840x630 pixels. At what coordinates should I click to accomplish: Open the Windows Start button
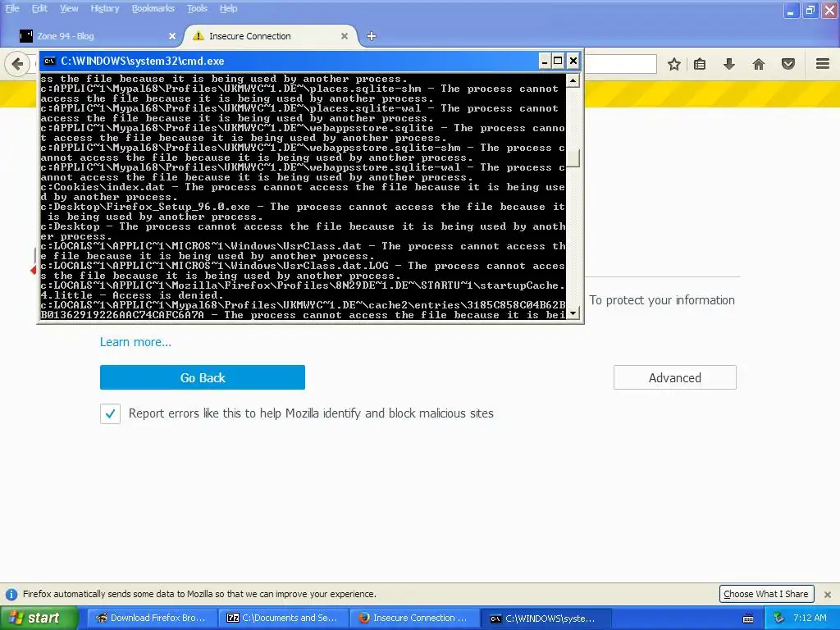(x=39, y=618)
